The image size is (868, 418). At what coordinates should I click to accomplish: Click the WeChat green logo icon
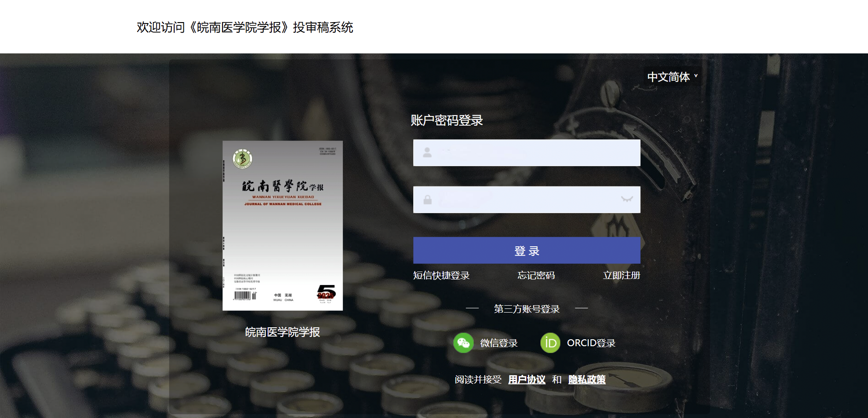coord(463,343)
